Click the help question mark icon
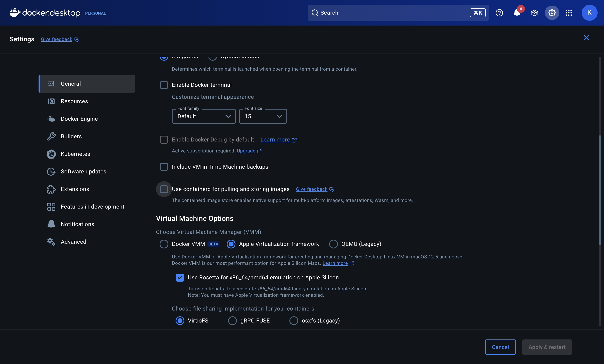The height and width of the screenshot is (364, 604). [x=499, y=13]
